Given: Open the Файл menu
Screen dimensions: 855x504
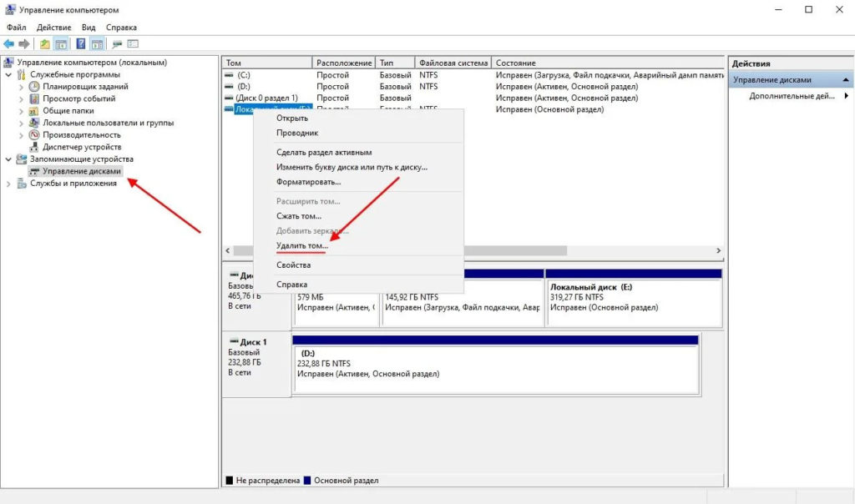Looking at the screenshot, I should [x=17, y=28].
